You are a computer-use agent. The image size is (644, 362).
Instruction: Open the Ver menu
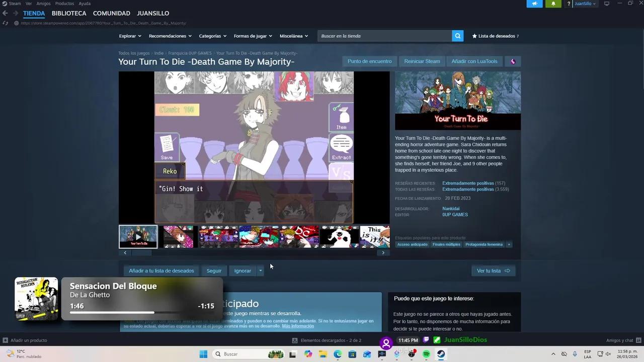[x=29, y=4]
